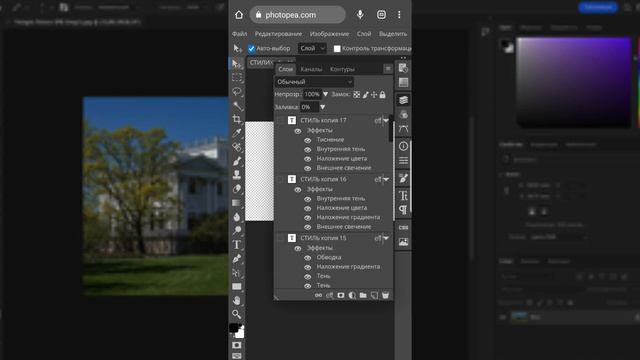Open the Обычный blend mode dropdown
Screen dimensions: 640x360
click(x=314, y=82)
